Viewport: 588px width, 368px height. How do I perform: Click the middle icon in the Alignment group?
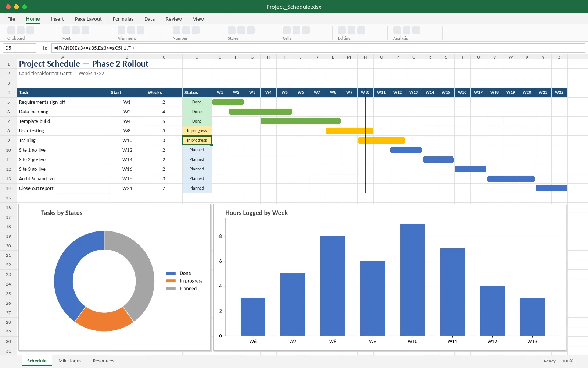point(131,31)
